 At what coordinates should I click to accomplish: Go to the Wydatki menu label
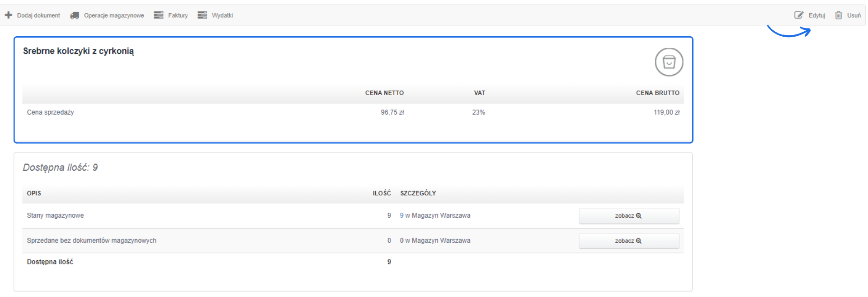[x=222, y=15]
